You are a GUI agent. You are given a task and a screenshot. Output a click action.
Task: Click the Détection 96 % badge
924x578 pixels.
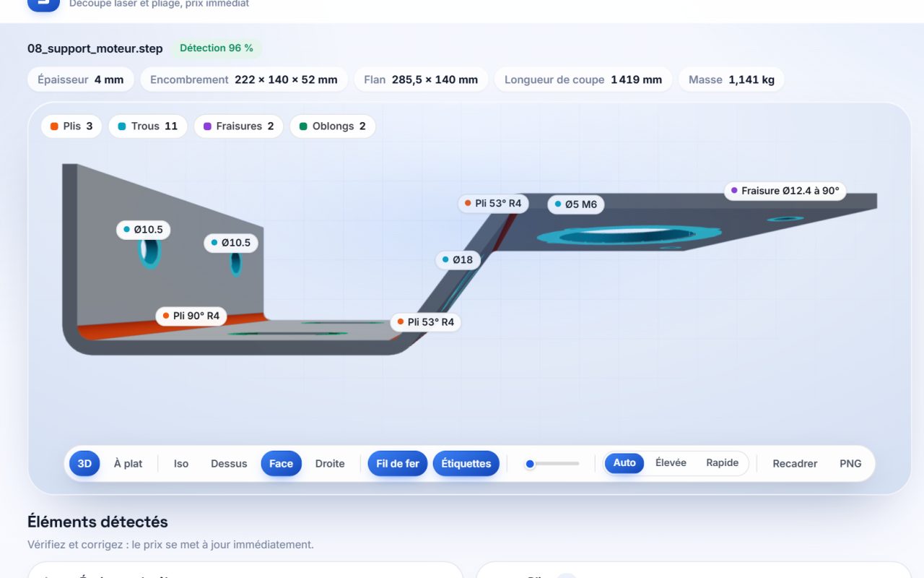[217, 48]
